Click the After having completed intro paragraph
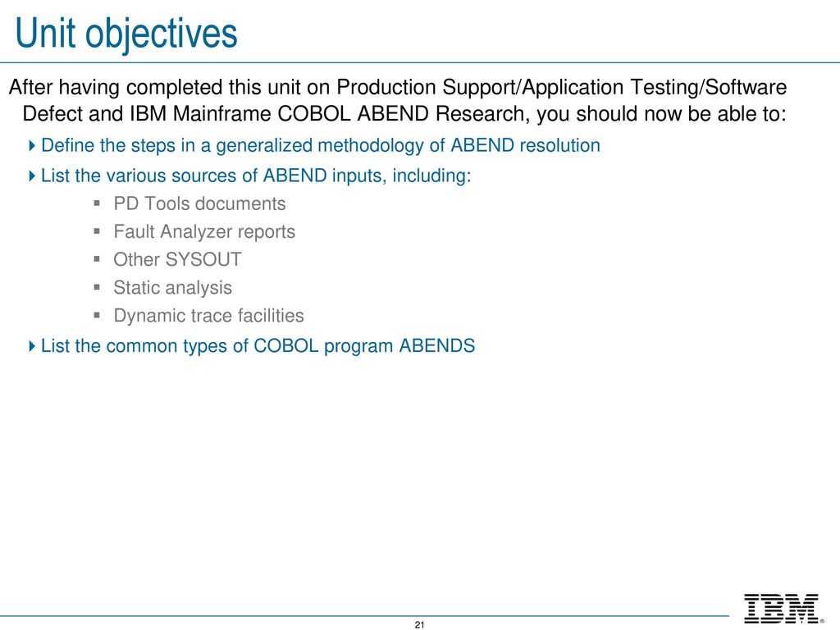Image resolution: width=840 pixels, height=630 pixels. [398, 101]
